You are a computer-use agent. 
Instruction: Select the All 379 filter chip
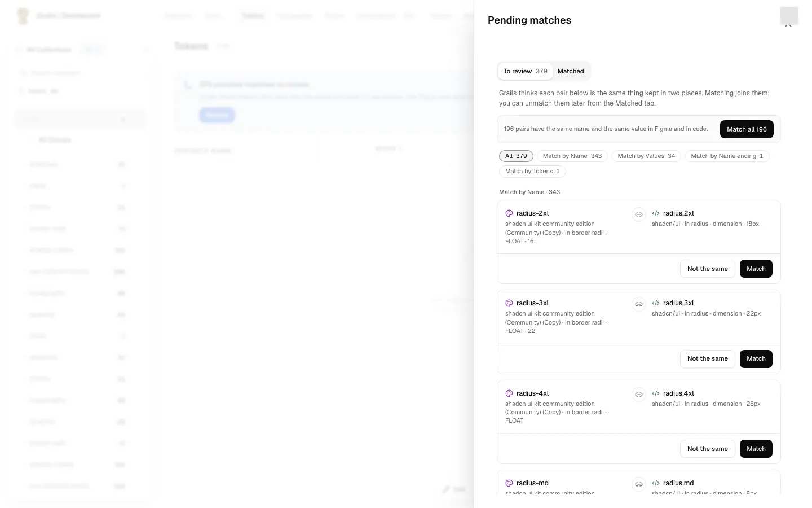516,156
